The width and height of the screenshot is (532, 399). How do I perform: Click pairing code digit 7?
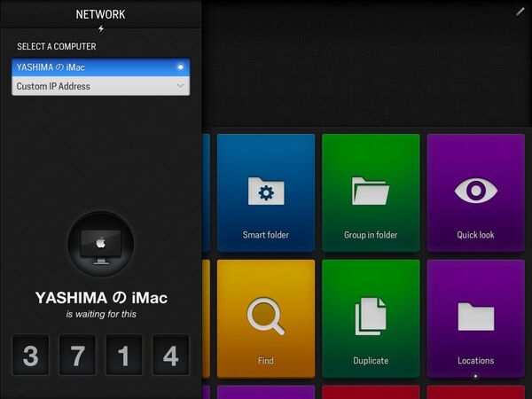(77, 356)
